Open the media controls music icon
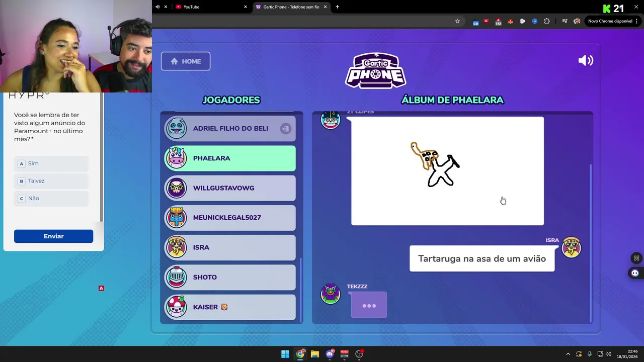 coord(565,21)
